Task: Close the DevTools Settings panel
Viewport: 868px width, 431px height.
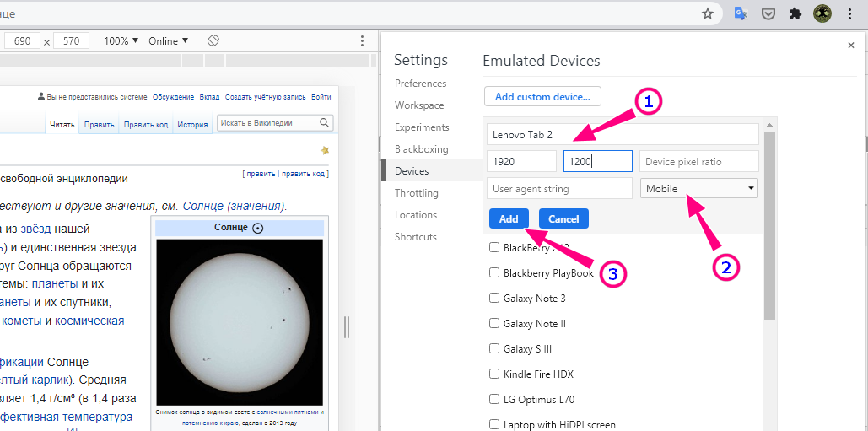Action: pos(851,46)
